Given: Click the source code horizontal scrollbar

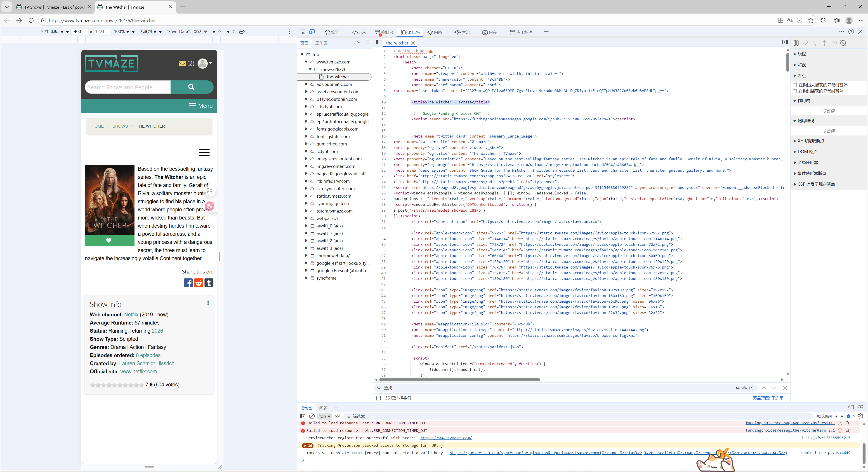Looking at the screenshot, I should pyautogui.click(x=460, y=380).
